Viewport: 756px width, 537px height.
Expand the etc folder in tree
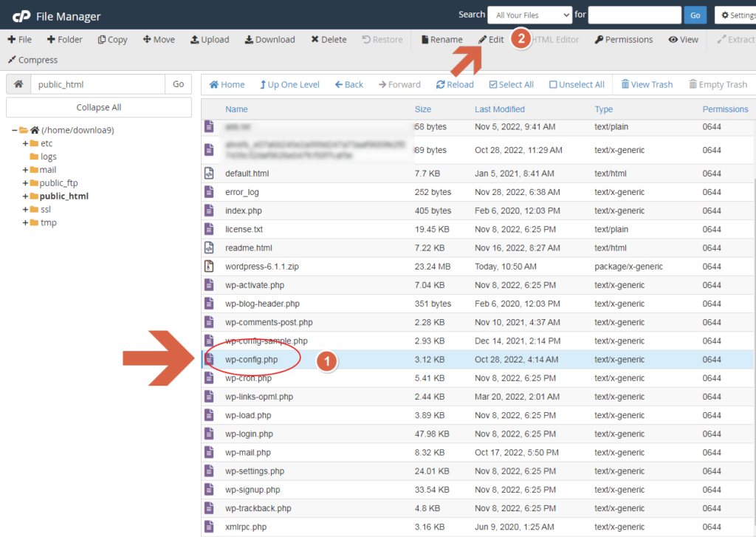[x=25, y=143]
